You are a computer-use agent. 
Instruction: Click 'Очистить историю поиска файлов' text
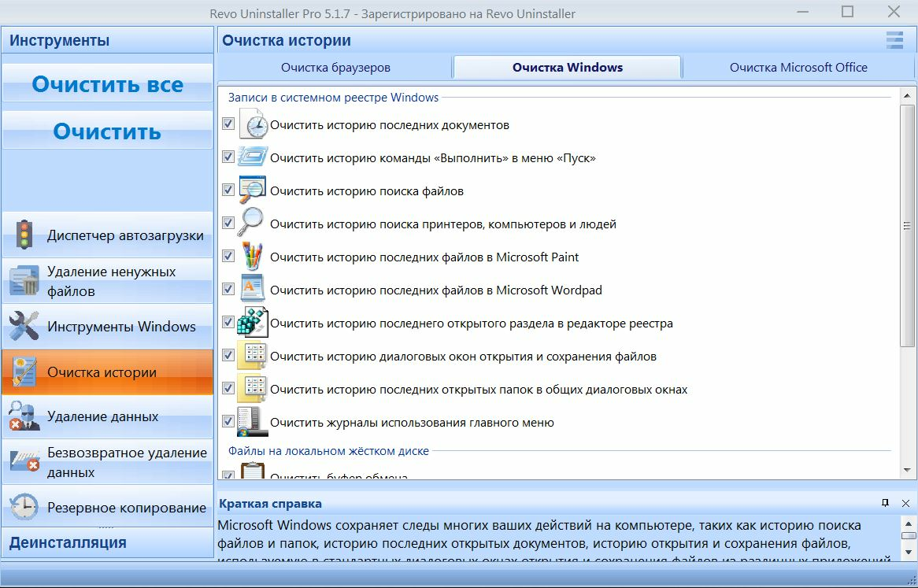point(367,190)
